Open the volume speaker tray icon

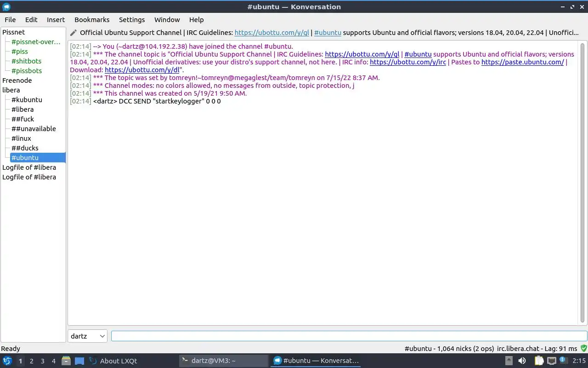tap(522, 361)
